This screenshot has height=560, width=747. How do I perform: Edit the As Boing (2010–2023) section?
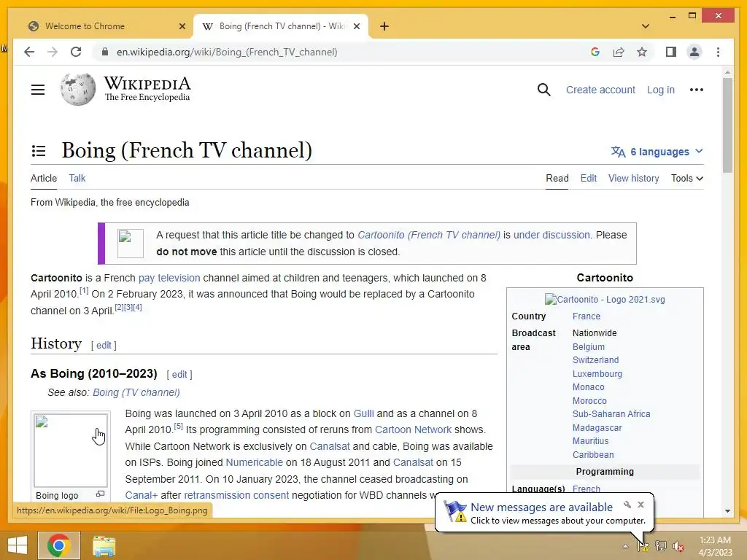pos(179,374)
